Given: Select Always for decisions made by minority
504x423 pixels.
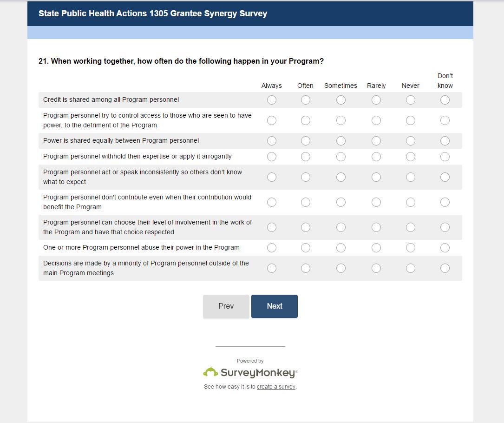Looking at the screenshot, I should pos(272,268).
